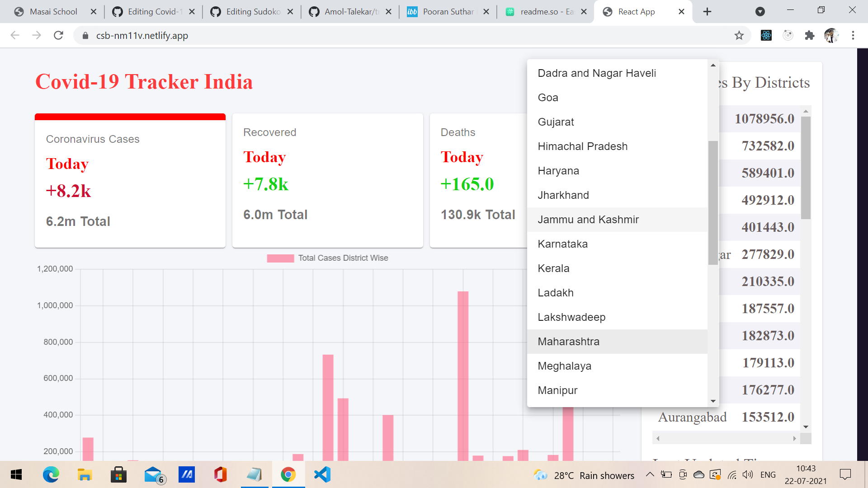Screen dimensions: 868x488
Task: Click the address bar URL
Action: pos(142,35)
